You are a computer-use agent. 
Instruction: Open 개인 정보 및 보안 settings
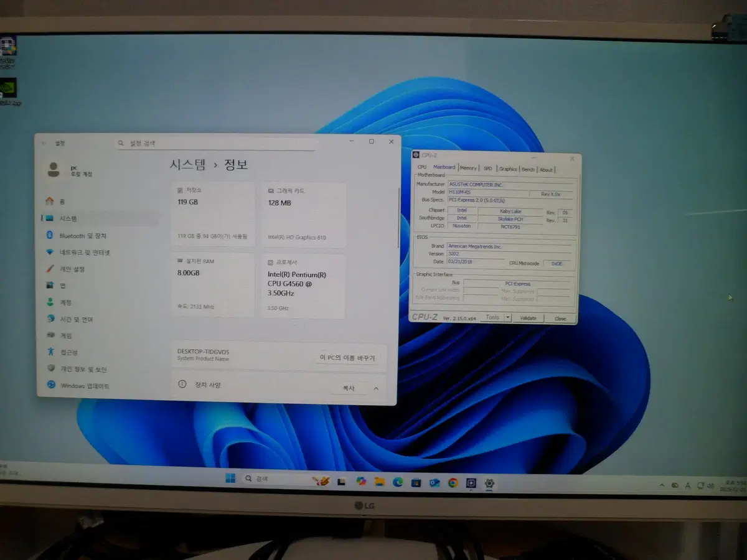(98, 369)
